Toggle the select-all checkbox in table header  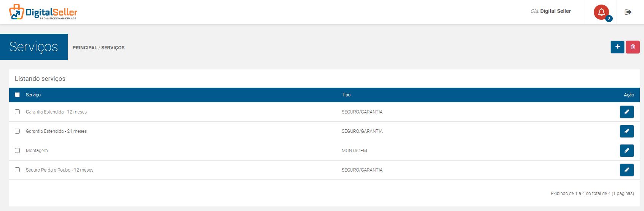pyautogui.click(x=17, y=95)
